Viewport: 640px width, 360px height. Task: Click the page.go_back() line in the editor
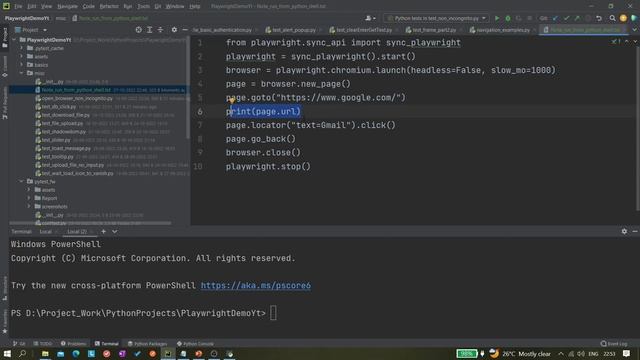point(261,139)
